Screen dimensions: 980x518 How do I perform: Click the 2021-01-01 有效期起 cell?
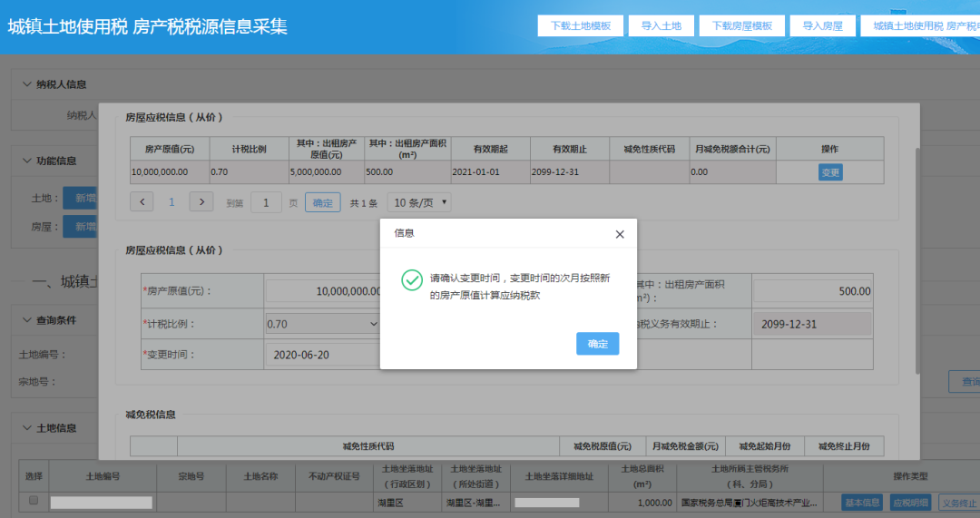point(491,171)
